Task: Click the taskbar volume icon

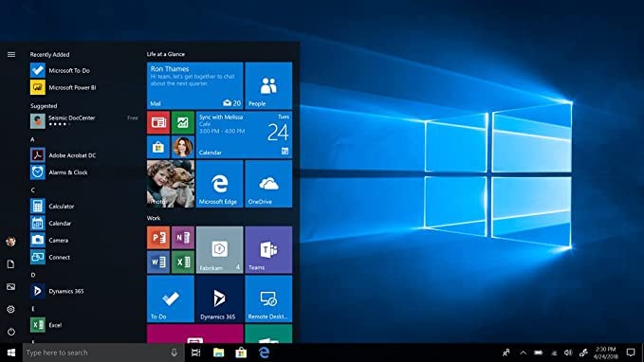Action: 568,353
